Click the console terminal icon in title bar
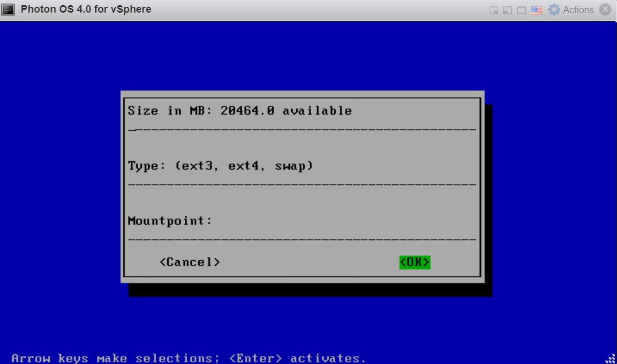The height and width of the screenshot is (364, 617). (x=9, y=10)
